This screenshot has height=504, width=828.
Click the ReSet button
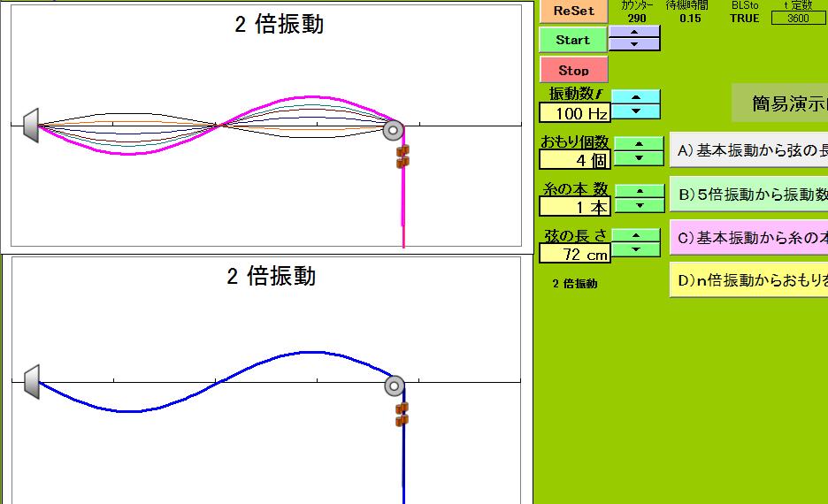573,11
